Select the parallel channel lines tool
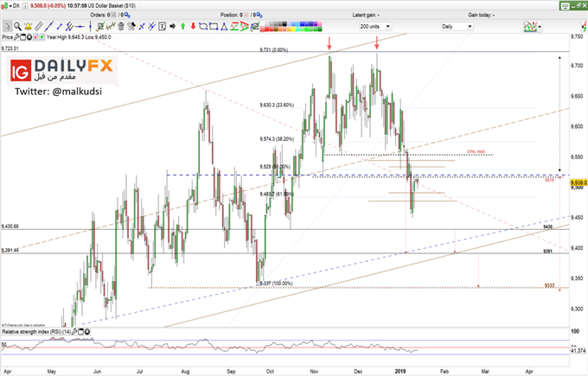The width and height of the screenshot is (588, 376). pyautogui.click(x=69, y=27)
